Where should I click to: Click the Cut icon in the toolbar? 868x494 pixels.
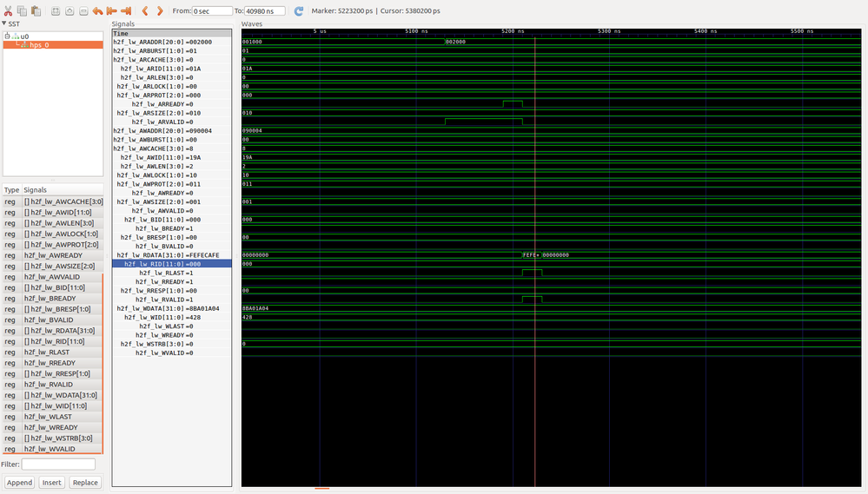(8, 11)
